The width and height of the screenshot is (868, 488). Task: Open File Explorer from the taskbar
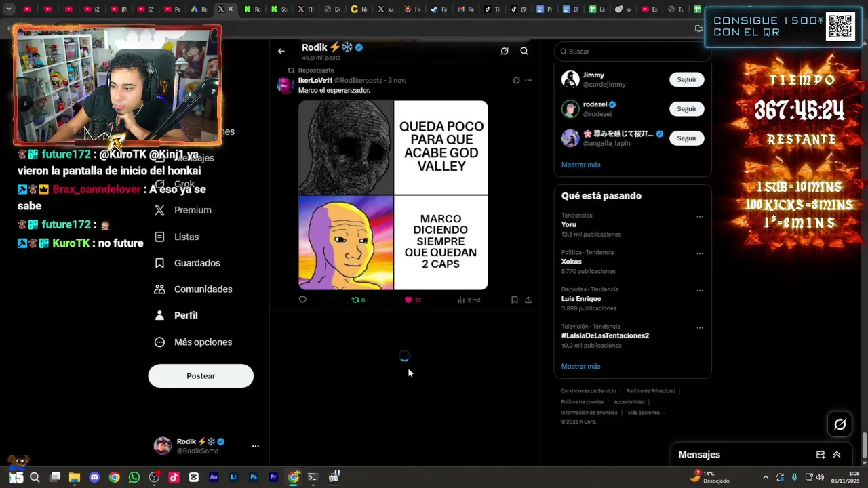click(x=75, y=477)
